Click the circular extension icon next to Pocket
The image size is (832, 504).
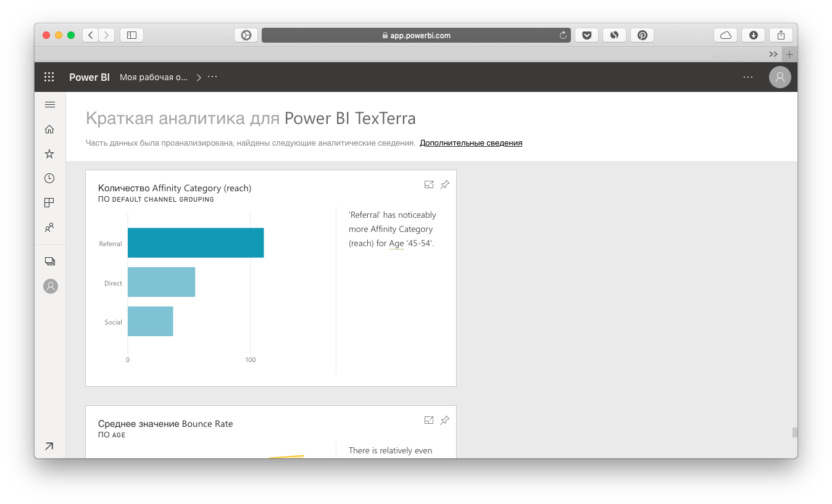tap(614, 35)
